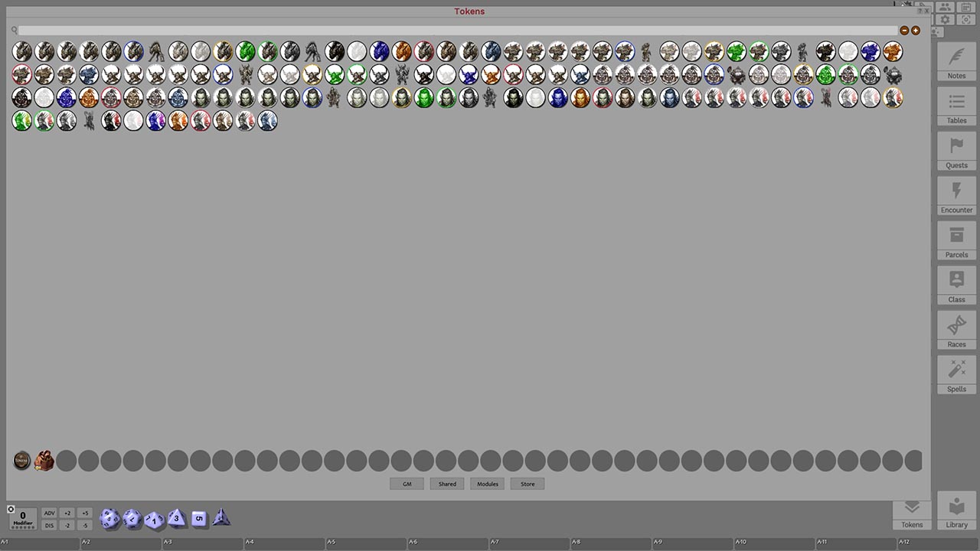This screenshot has height=551, width=980.
Task: Open the Notes panel from the sidebar
Action: (956, 63)
